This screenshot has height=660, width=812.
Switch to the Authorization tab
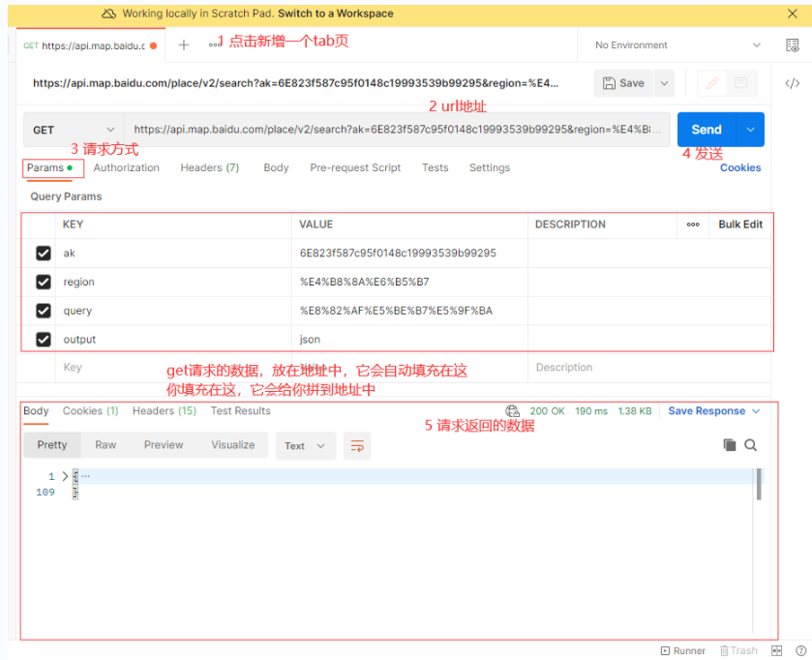pyautogui.click(x=127, y=167)
